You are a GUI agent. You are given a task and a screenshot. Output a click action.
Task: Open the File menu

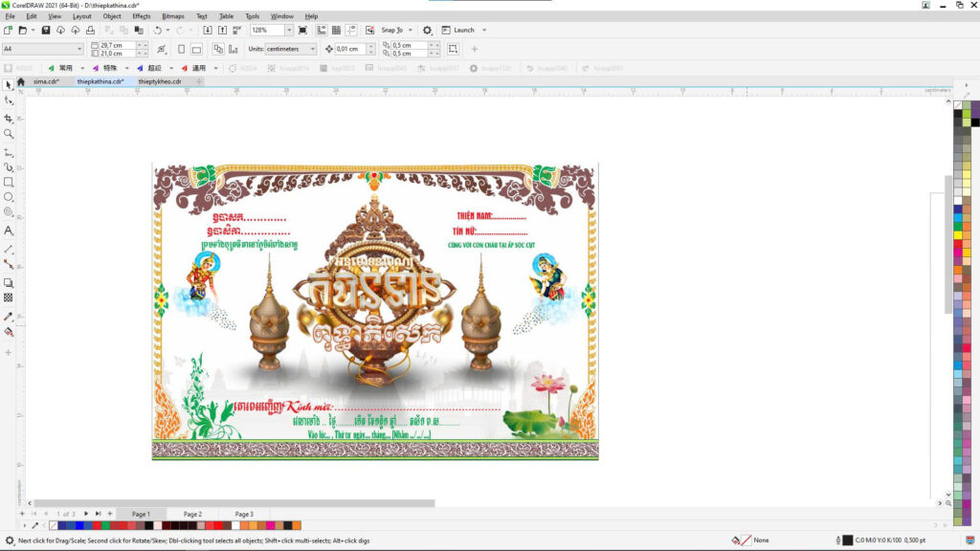(10, 16)
